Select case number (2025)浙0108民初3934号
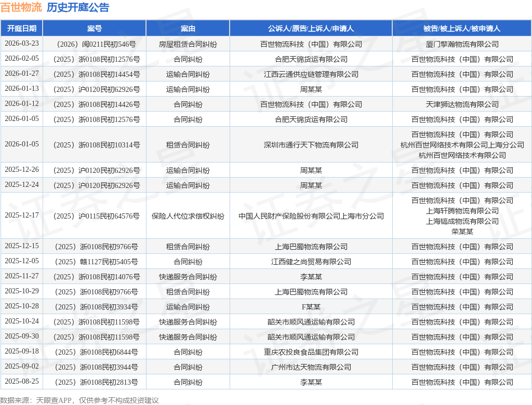The image size is (532, 405). [96, 307]
